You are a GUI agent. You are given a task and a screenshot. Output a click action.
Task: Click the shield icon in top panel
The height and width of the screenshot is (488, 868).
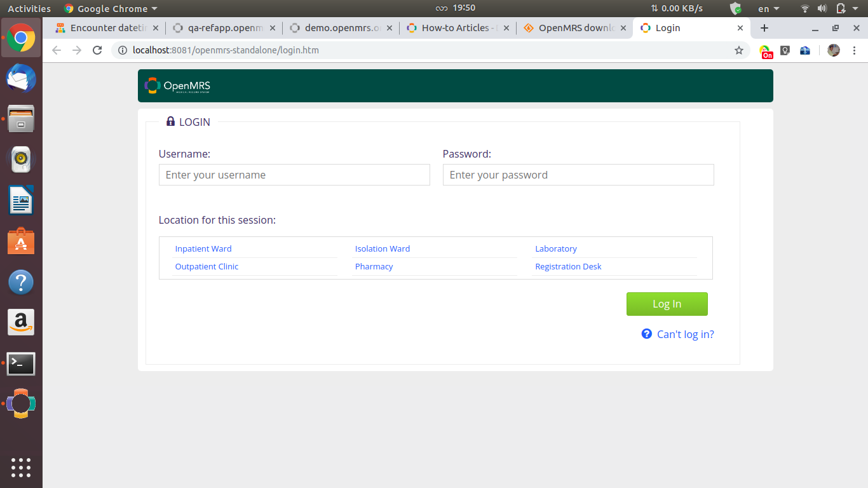pyautogui.click(x=735, y=8)
